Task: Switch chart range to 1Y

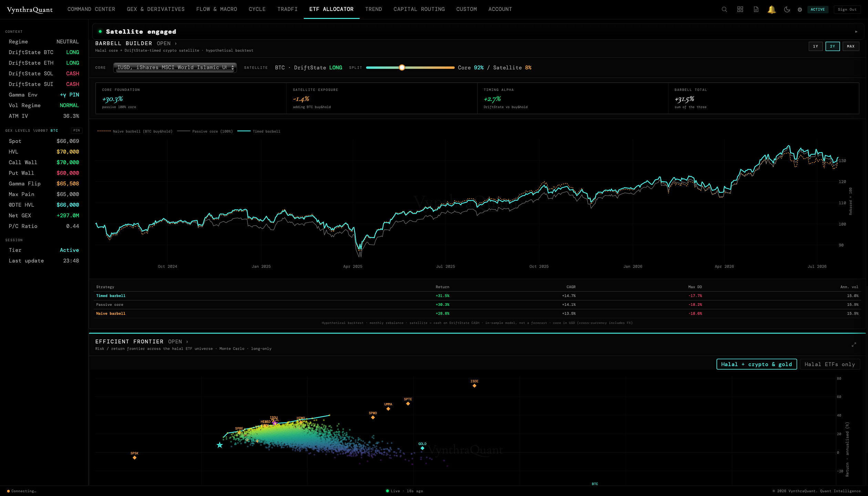Action: (815, 46)
